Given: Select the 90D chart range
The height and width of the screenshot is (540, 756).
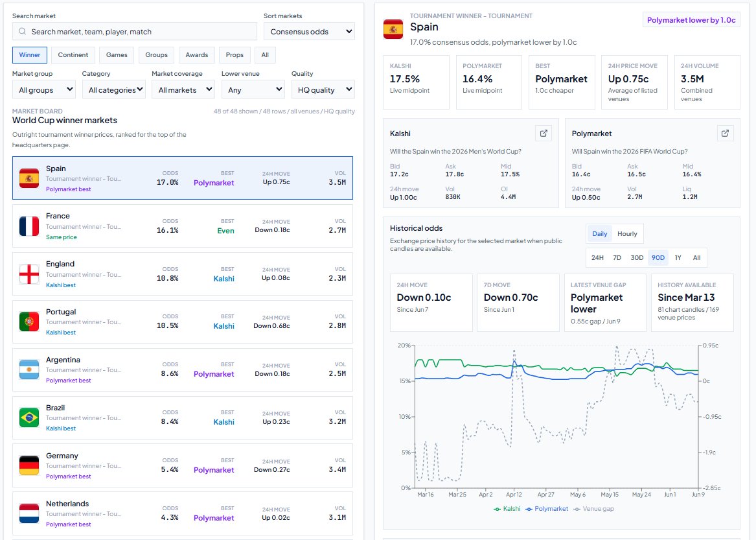Looking at the screenshot, I should (x=658, y=258).
